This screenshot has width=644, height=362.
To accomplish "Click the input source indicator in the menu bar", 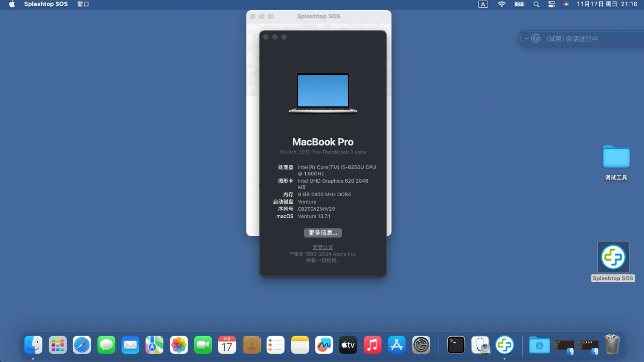I will coord(483,4).
